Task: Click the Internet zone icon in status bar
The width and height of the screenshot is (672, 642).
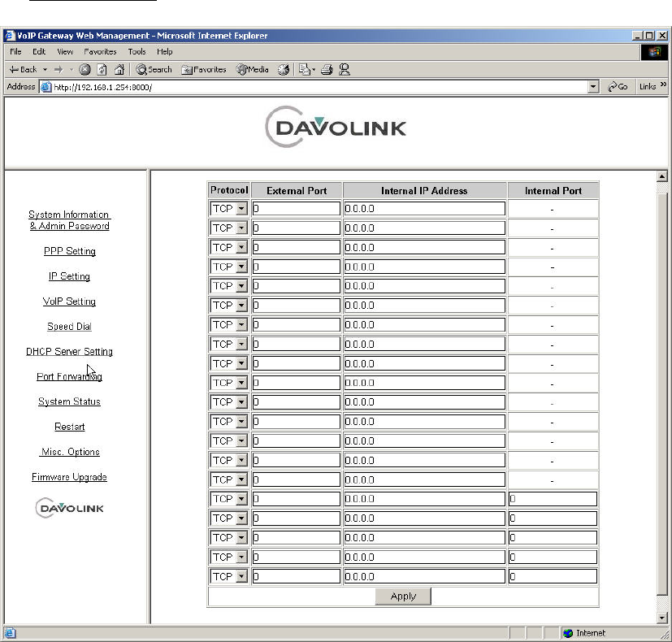Action: [x=568, y=633]
